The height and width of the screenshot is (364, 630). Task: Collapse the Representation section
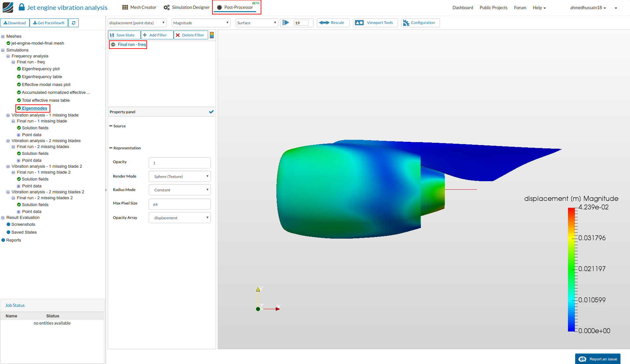pyautogui.click(x=111, y=148)
